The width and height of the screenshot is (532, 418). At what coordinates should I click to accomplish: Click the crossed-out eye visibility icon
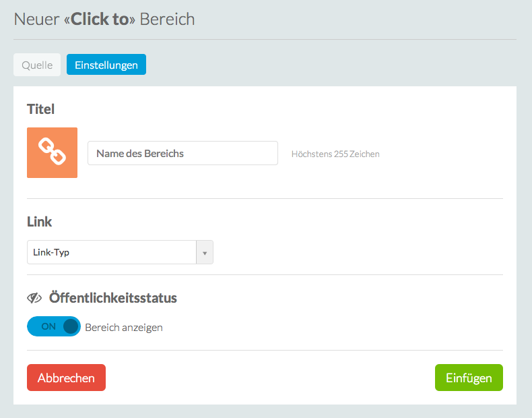34,298
